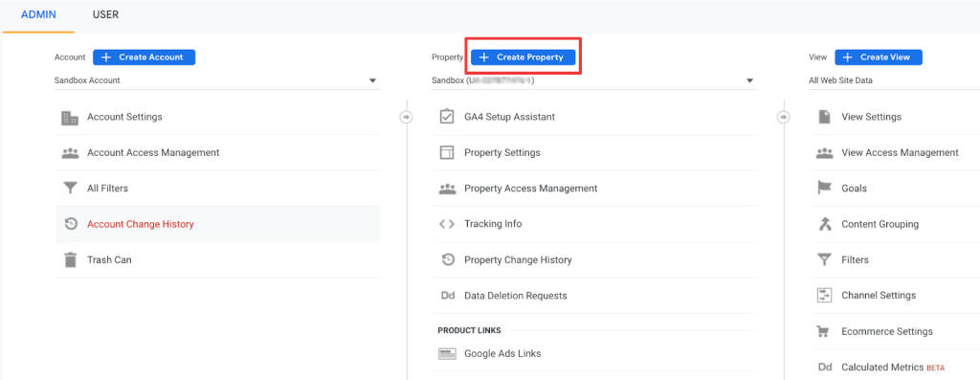Switch to the ADMIN tab
Image resolution: width=980 pixels, height=380 pixels.
click(x=38, y=14)
